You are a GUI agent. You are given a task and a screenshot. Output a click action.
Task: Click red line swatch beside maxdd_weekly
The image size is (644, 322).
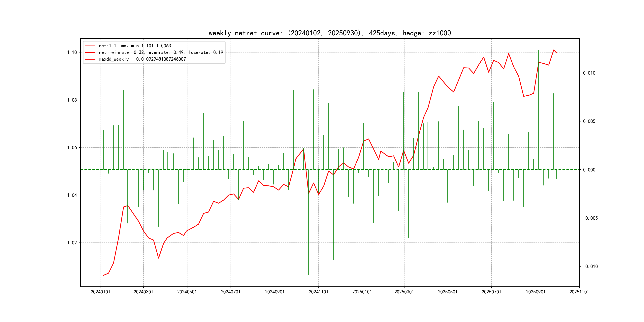[x=90, y=59]
